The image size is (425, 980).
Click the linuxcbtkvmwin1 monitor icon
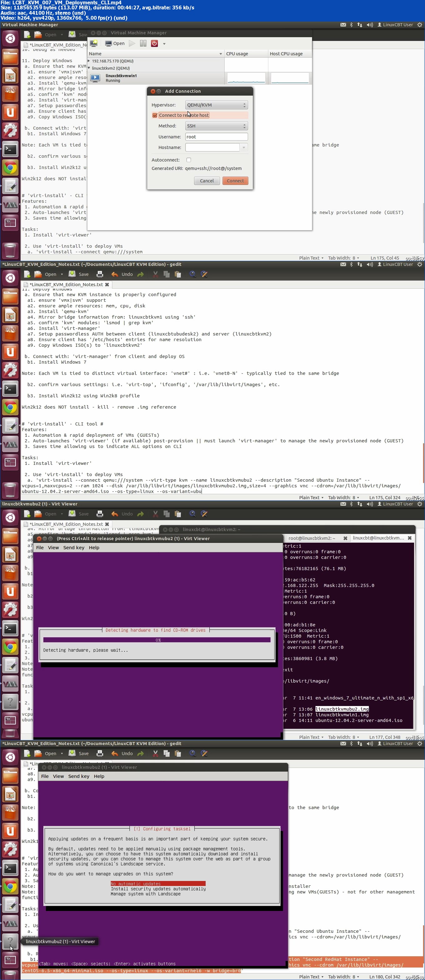tap(95, 78)
